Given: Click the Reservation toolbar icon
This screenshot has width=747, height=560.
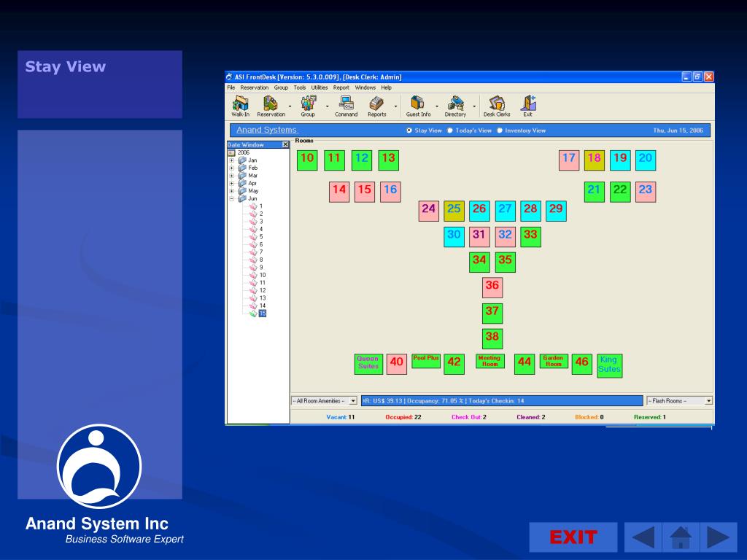Looking at the screenshot, I should pyautogui.click(x=271, y=106).
